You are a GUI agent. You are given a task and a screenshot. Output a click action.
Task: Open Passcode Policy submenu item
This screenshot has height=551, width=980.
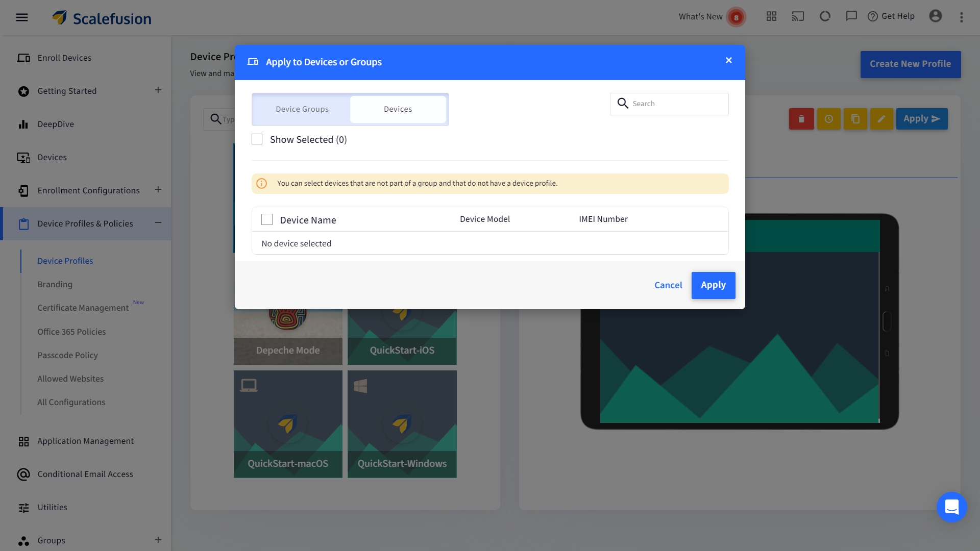pos(67,356)
